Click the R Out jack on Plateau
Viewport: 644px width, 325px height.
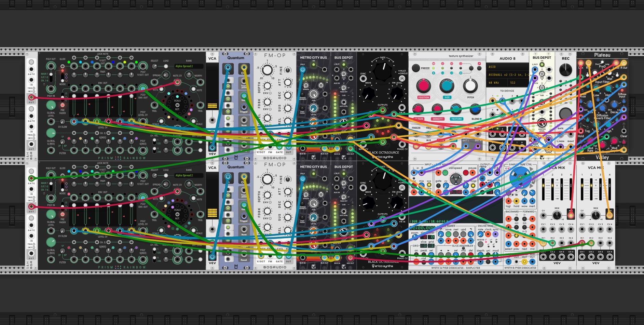pyautogui.click(x=624, y=63)
